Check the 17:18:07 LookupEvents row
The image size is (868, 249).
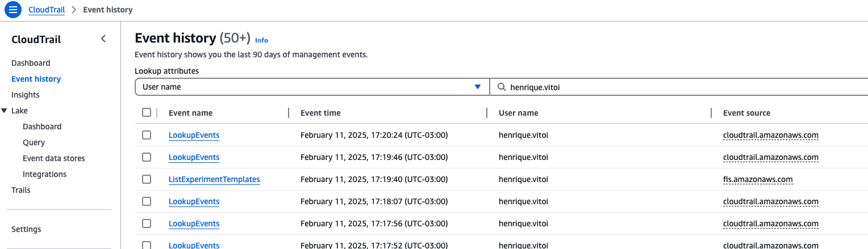click(x=147, y=201)
